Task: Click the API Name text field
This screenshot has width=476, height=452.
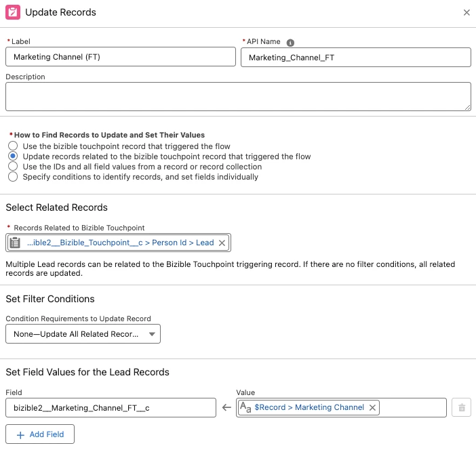Action: pyautogui.click(x=355, y=57)
